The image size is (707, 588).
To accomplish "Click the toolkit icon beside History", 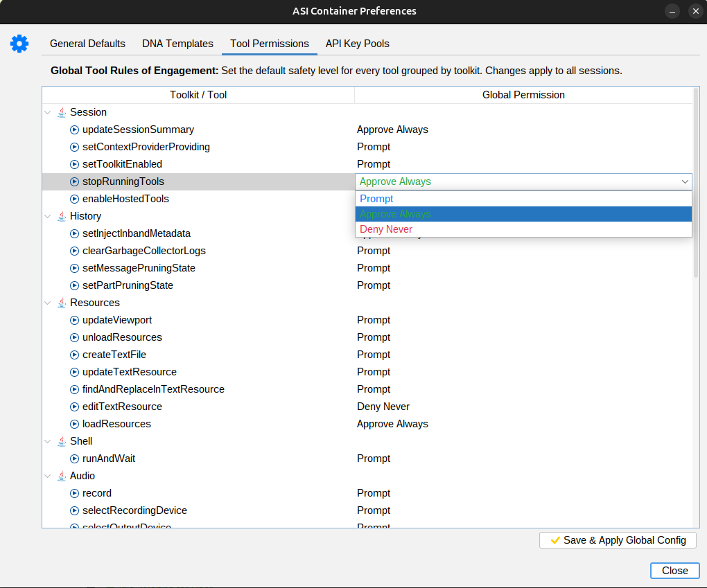I will [x=62, y=215].
